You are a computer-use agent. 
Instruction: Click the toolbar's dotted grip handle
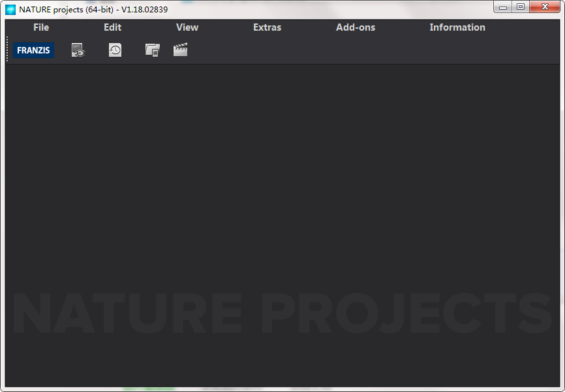(x=7, y=49)
